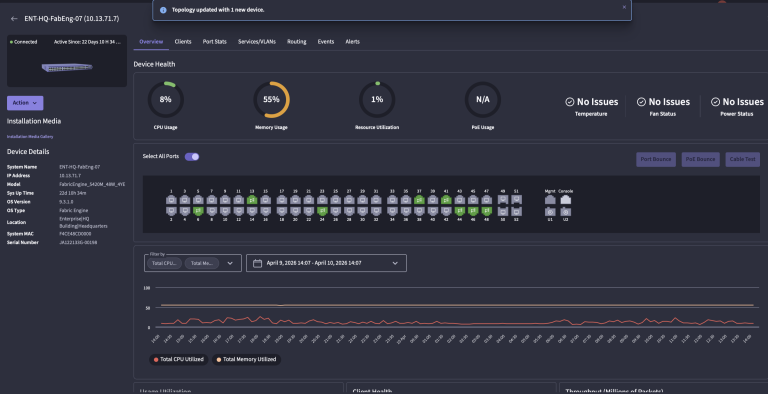Image resolution: width=768 pixels, height=394 pixels.
Task: Click the Memory Usage 55% gauge
Action: tap(271, 99)
